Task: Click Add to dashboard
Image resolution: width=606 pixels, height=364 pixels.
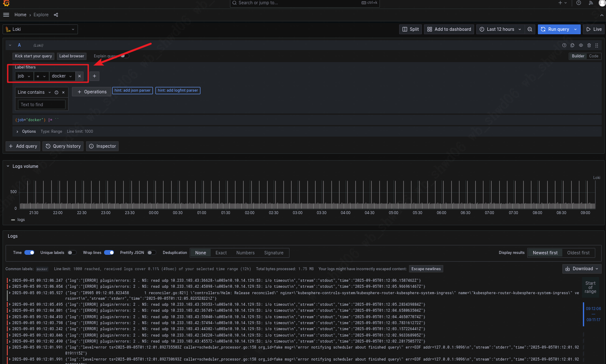Action: (449, 29)
